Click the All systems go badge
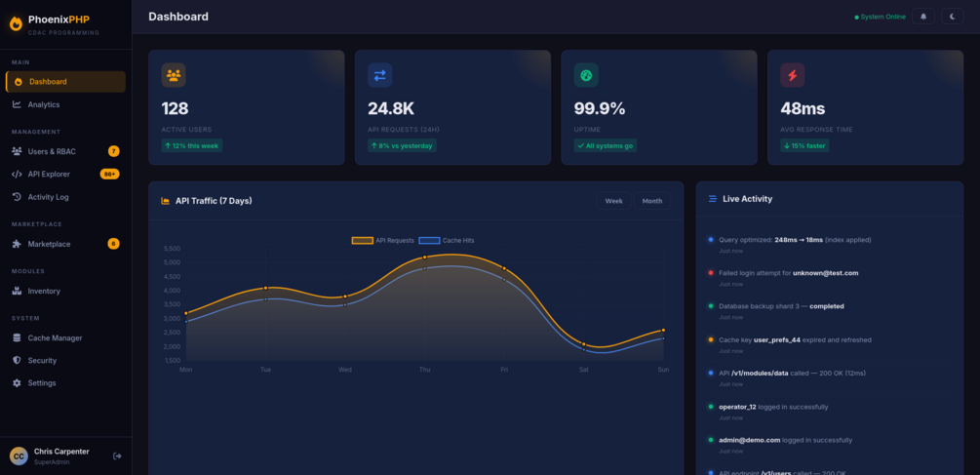This screenshot has height=475, width=980. pyautogui.click(x=605, y=145)
